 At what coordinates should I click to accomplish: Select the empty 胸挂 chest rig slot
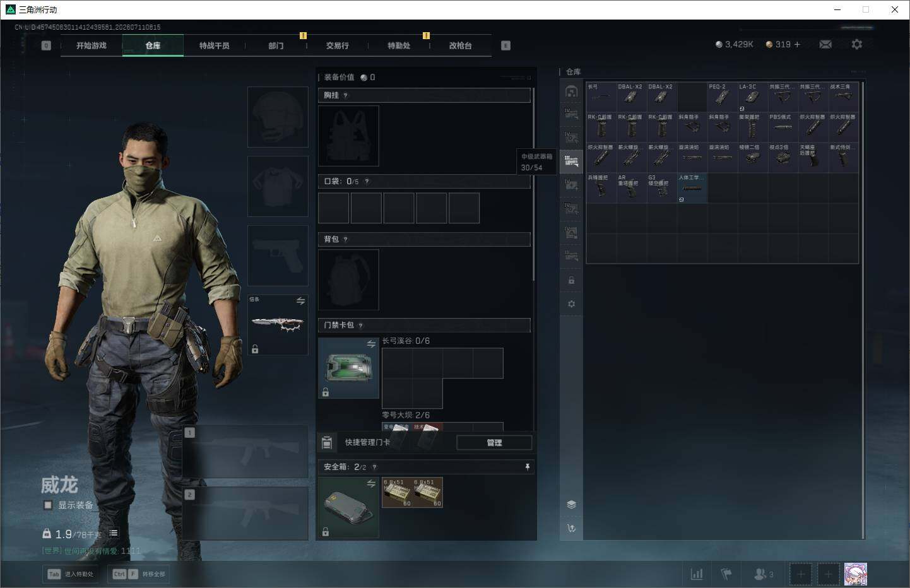point(348,136)
